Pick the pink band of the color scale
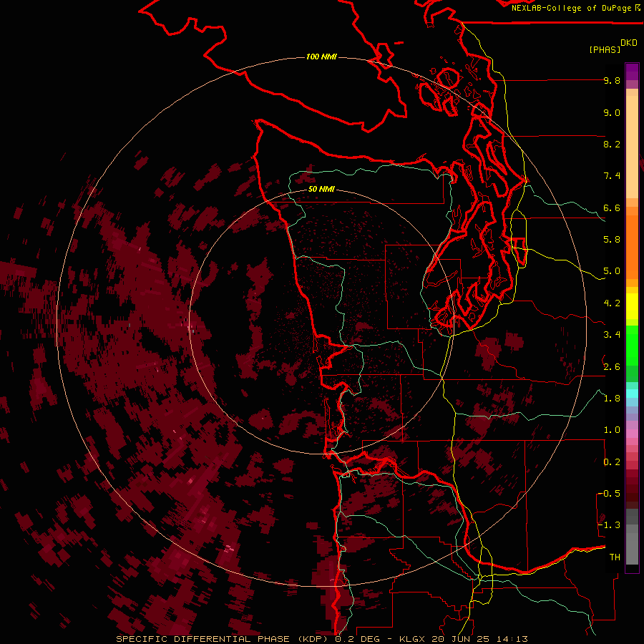 632,434
